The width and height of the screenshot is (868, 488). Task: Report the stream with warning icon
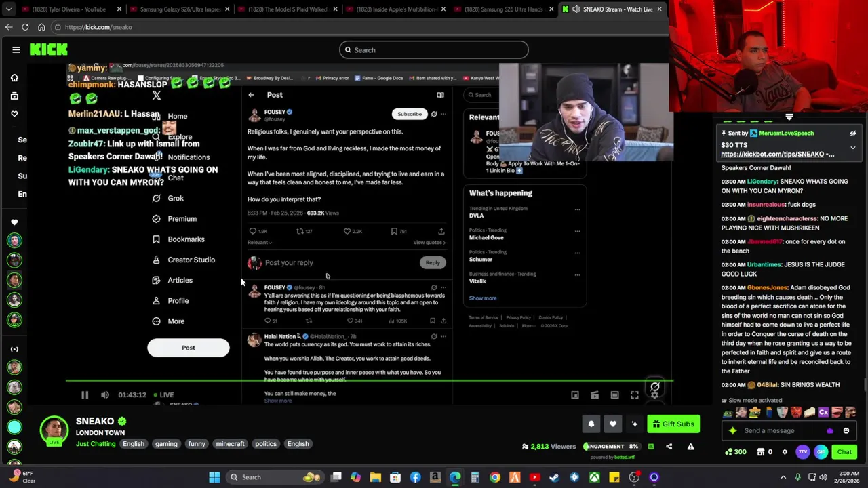[690, 447]
